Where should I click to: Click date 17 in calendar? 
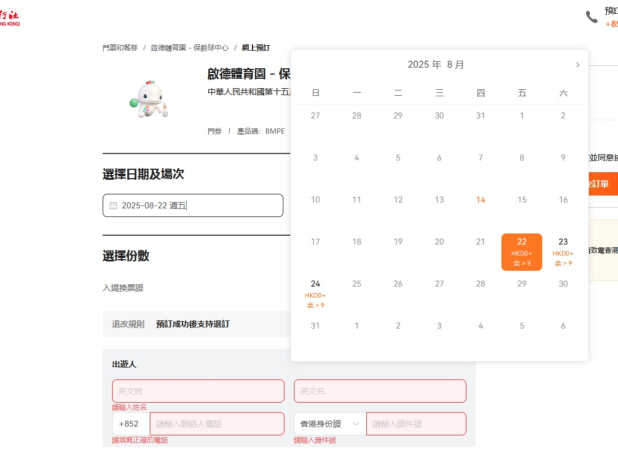click(x=315, y=242)
